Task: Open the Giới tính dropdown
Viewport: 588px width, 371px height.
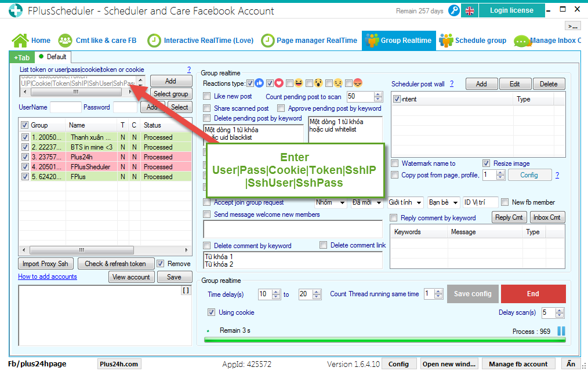Action: pyautogui.click(x=405, y=202)
